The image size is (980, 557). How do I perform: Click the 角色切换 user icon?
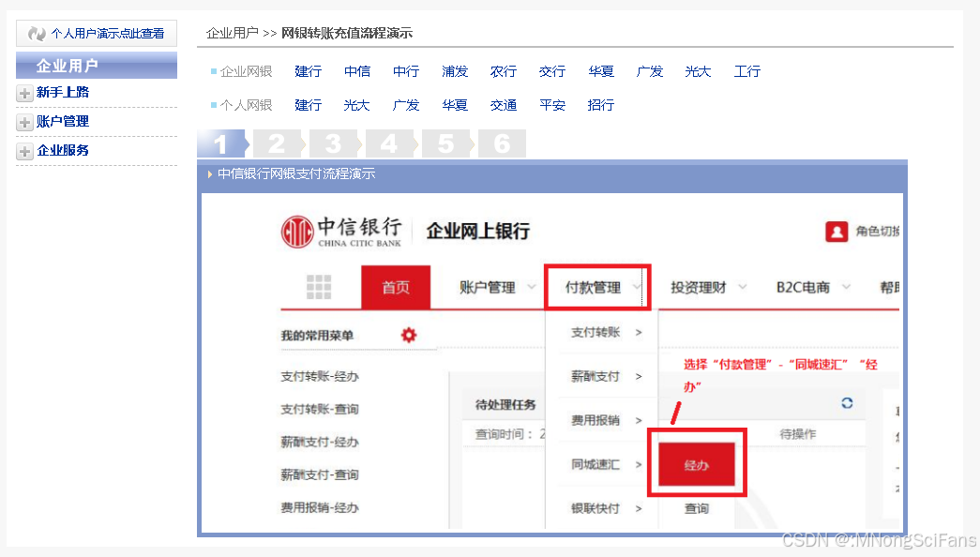tap(837, 232)
